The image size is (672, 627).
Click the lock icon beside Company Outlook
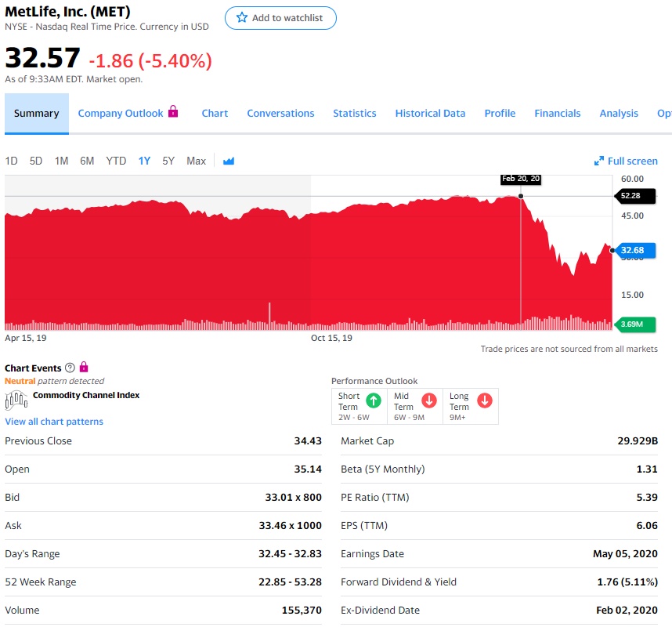(x=173, y=111)
